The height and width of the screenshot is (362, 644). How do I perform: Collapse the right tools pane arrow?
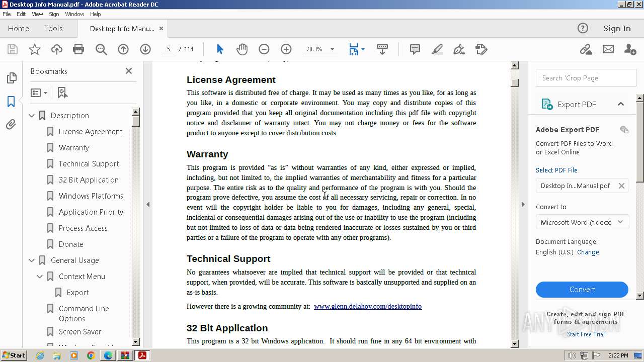pos(523,204)
